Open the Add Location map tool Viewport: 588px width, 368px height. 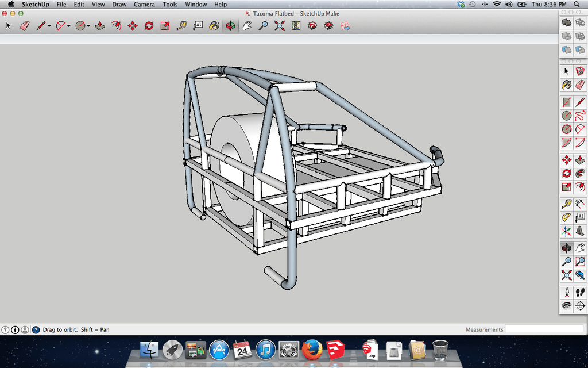(x=296, y=26)
